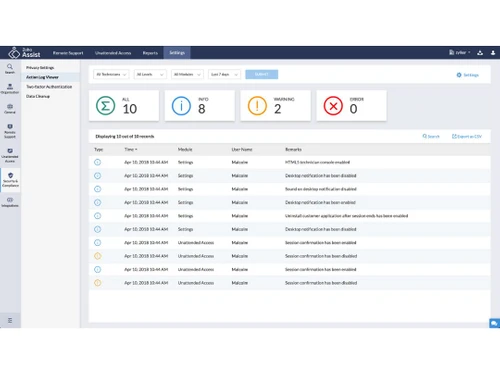Select Security & Compliance in sidebar
This screenshot has width=500, height=375.
(10, 180)
